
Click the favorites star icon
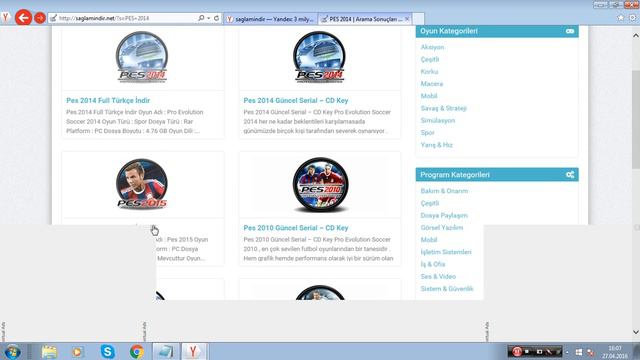[620, 18]
